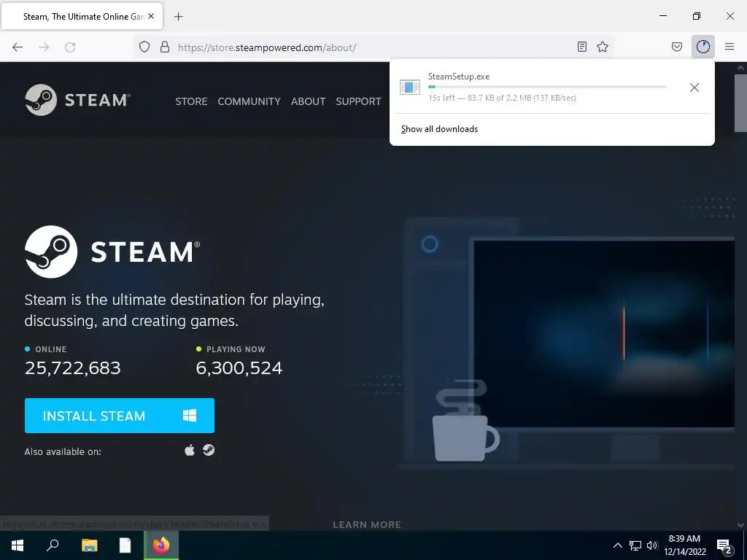Open the SUPPORT menu item
This screenshot has height=560, width=747.
pyautogui.click(x=358, y=101)
